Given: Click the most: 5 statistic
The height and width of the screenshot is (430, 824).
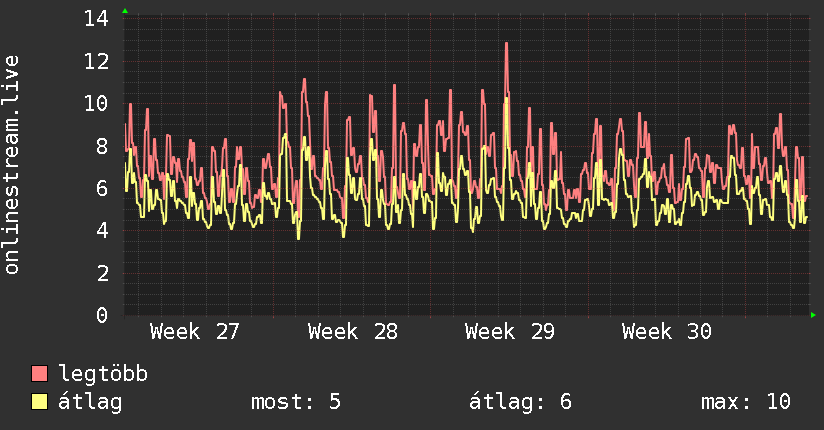Looking at the screenshot, I should (x=296, y=402).
